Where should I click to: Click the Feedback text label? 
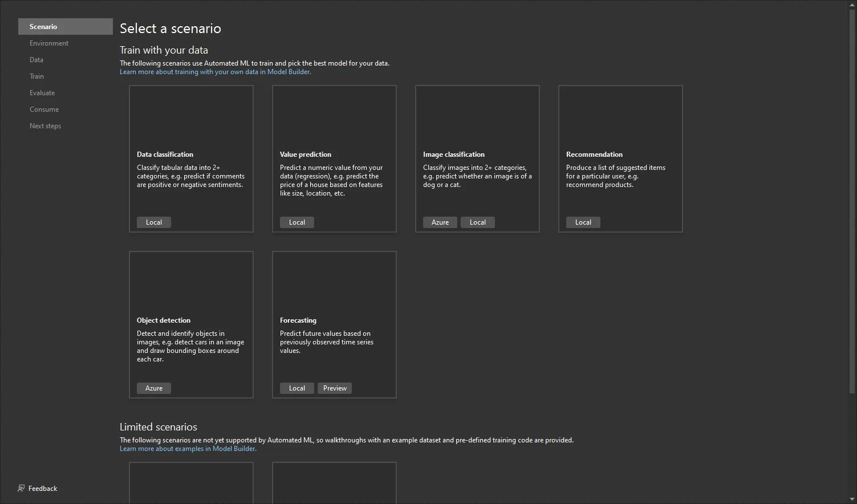point(43,489)
